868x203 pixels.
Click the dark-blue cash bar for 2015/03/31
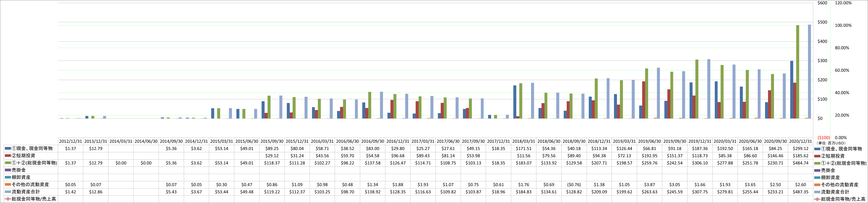(x=213, y=113)
